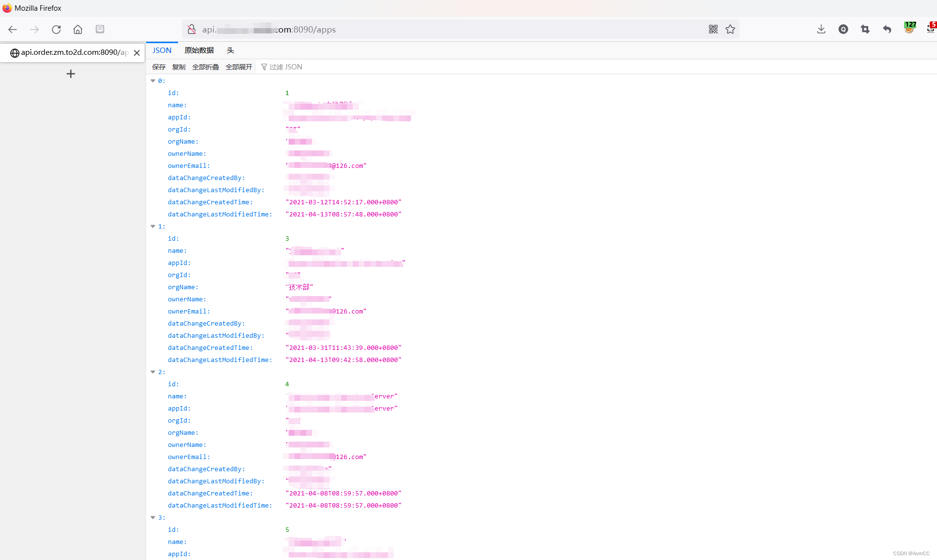The height and width of the screenshot is (560, 937).
Task: Click the insecure connection lock icon
Action: pos(192,30)
